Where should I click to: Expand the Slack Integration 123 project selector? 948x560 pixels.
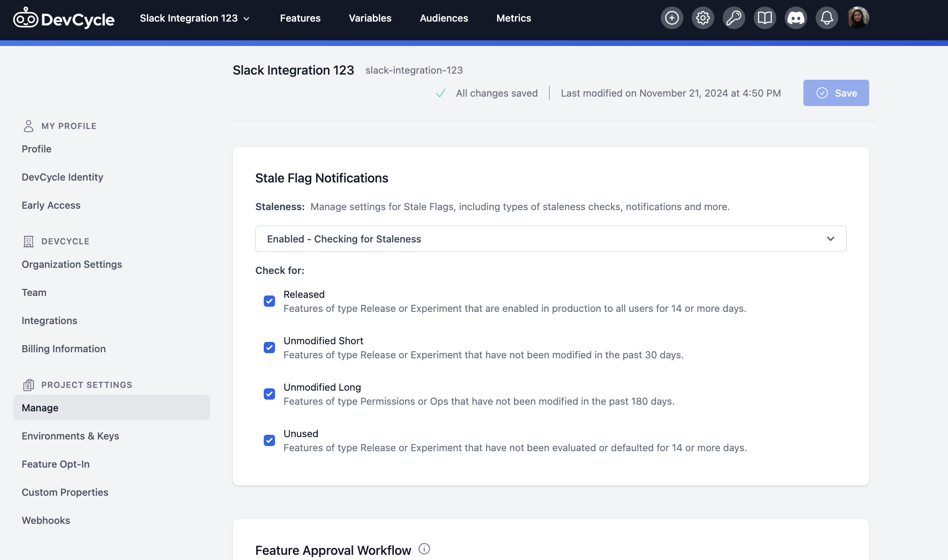point(195,18)
